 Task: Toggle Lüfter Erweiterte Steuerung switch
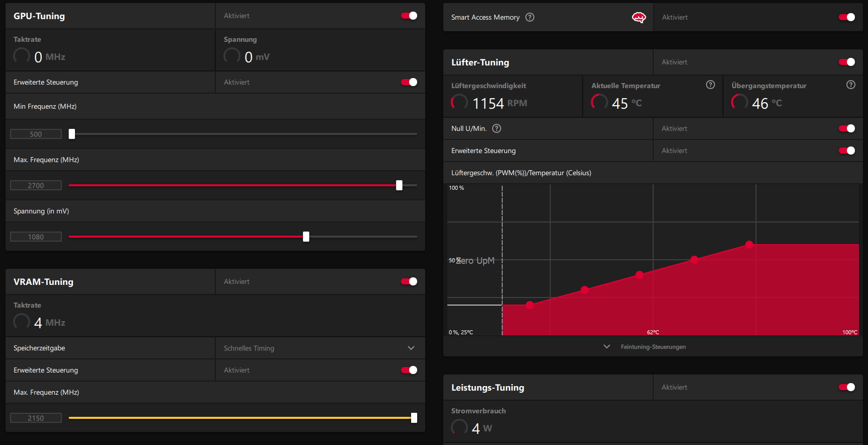coord(847,151)
